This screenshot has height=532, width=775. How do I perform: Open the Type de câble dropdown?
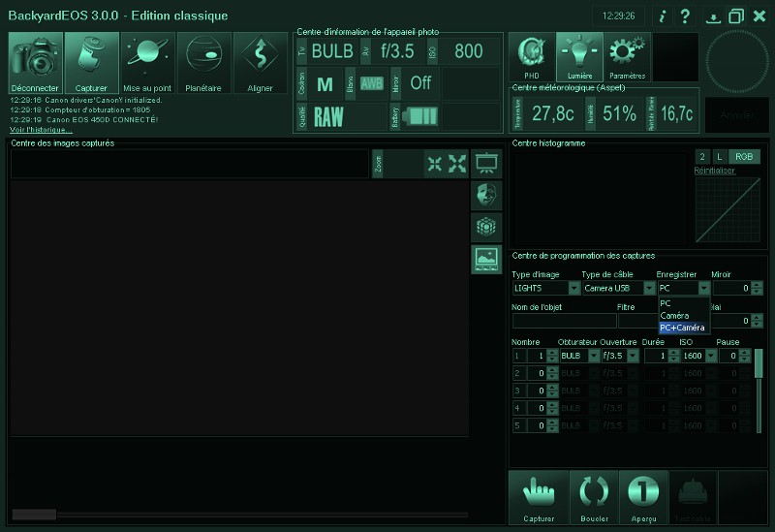pos(619,288)
